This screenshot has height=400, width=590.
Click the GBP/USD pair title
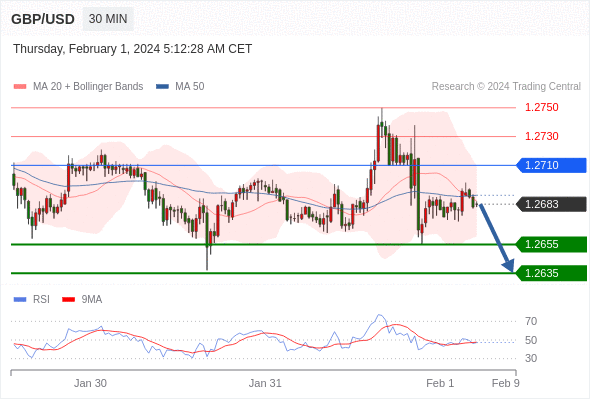coord(43,19)
